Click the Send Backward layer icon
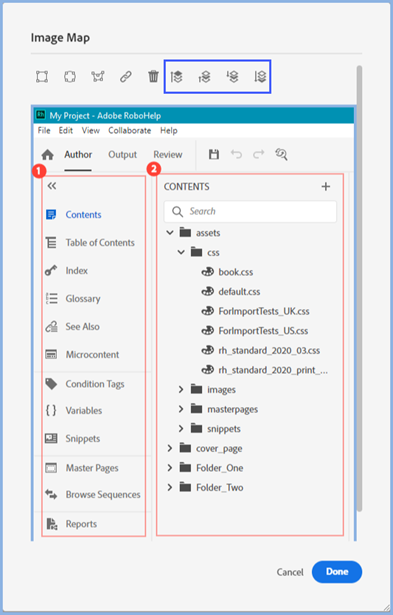 click(x=232, y=76)
